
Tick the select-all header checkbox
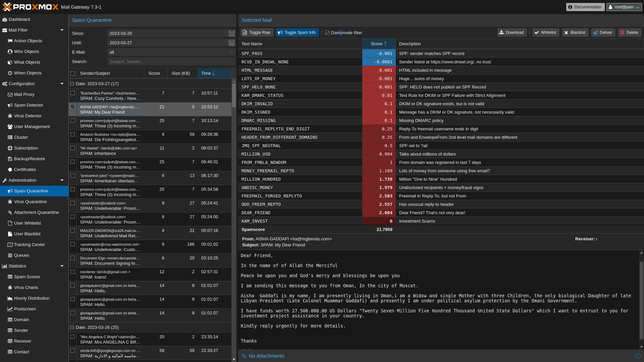click(x=72, y=73)
